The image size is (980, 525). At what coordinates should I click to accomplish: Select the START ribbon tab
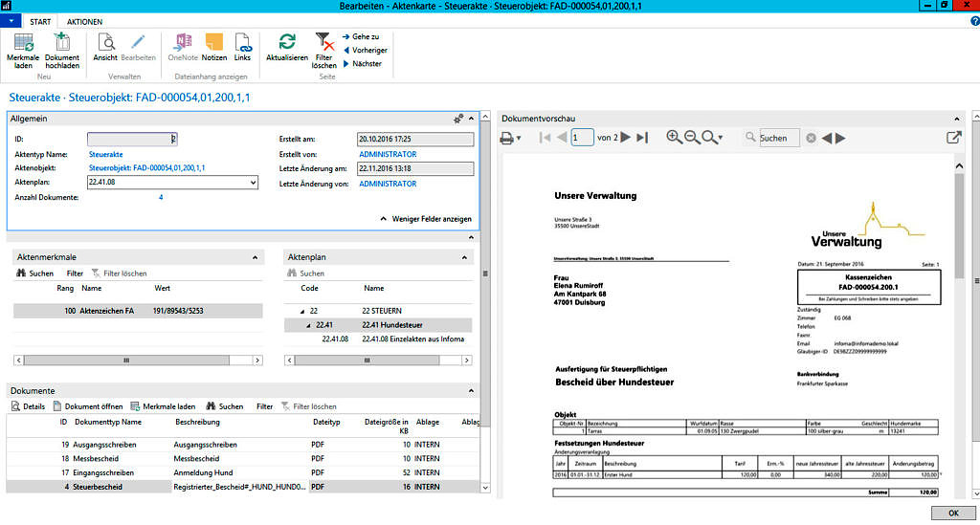click(x=41, y=21)
